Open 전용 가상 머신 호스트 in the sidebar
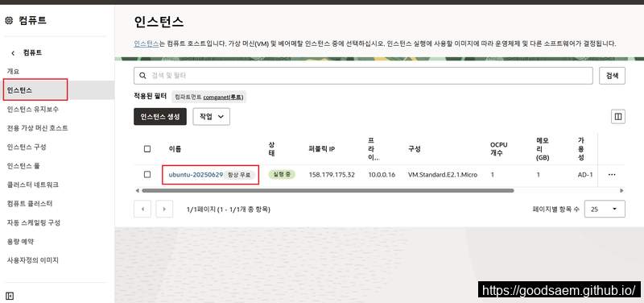 point(37,128)
